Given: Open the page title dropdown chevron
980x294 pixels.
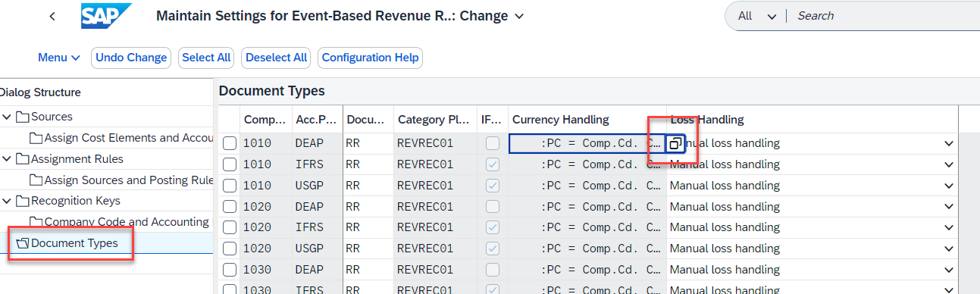Looking at the screenshot, I should pyautogui.click(x=518, y=16).
